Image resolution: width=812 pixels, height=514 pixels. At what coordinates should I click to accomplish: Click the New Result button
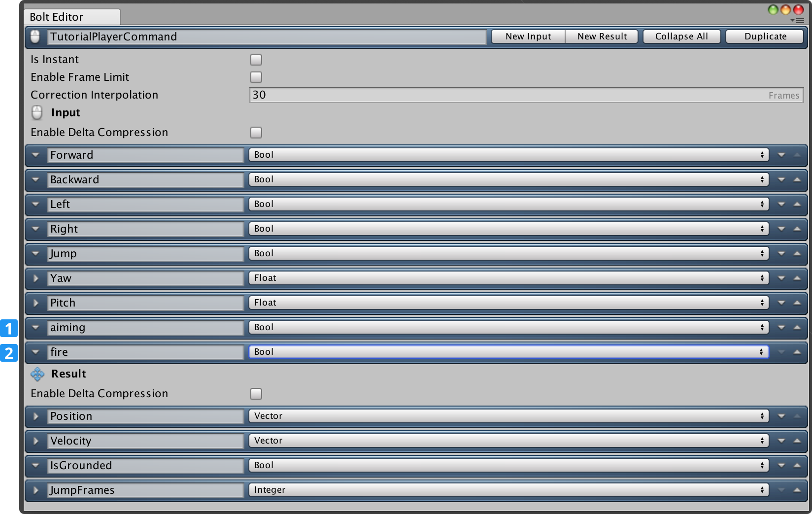[602, 36]
